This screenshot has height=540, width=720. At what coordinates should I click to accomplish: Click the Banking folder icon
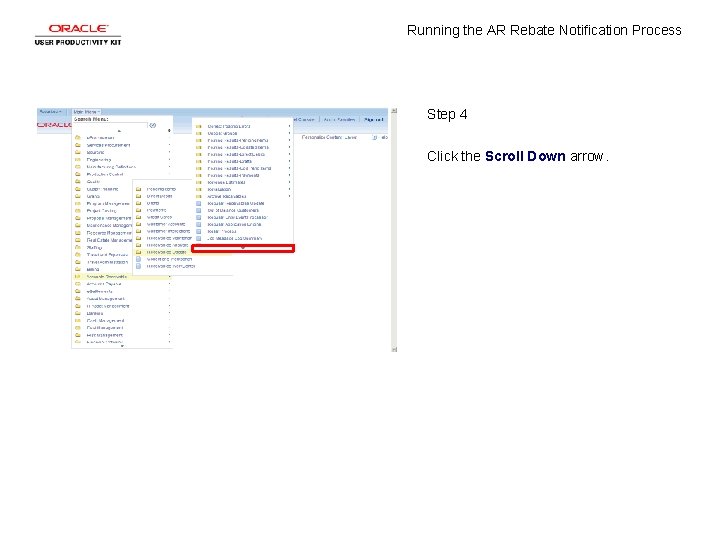pos(78,313)
